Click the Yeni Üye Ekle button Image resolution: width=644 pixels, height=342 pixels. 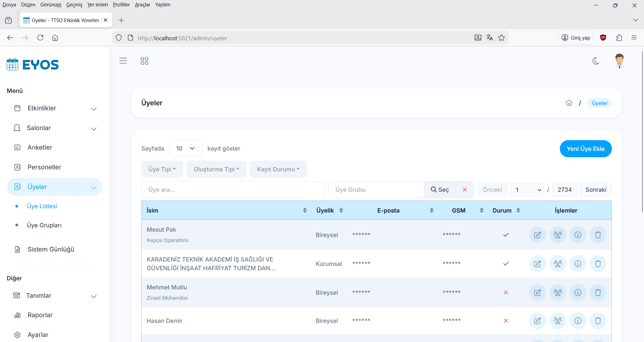585,149
